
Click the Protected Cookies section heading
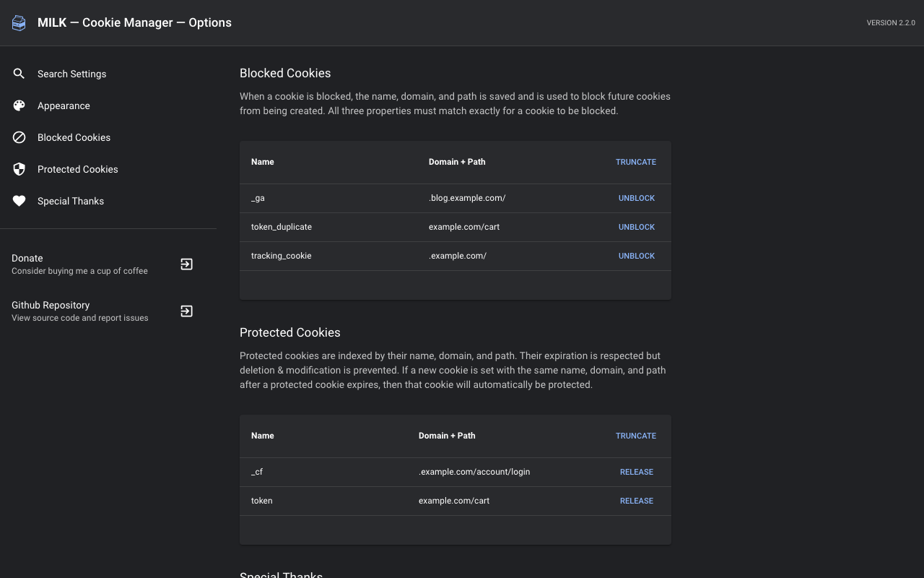click(x=290, y=332)
